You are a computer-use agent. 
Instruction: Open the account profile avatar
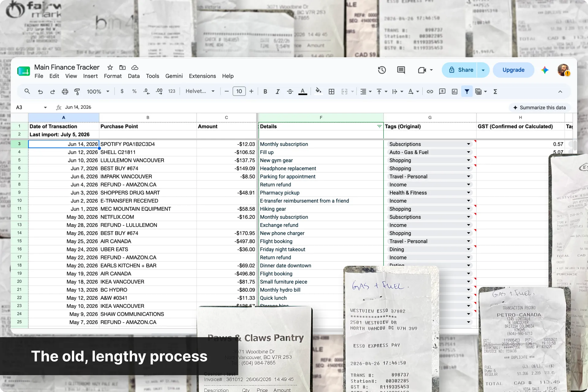(x=563, y=70)
